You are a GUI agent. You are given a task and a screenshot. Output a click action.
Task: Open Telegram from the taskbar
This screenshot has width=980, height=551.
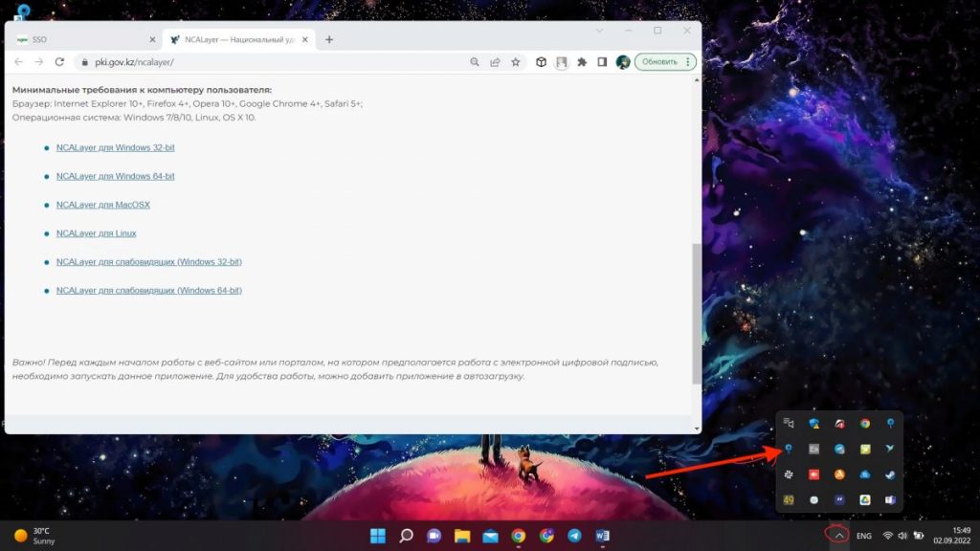coord(574,536)
